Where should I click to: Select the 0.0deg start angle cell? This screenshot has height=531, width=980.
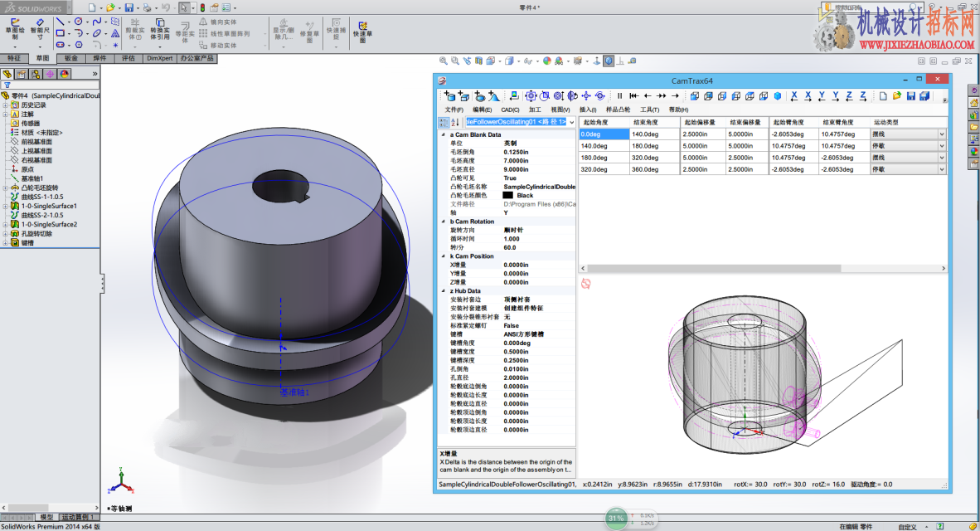[604, 134]
